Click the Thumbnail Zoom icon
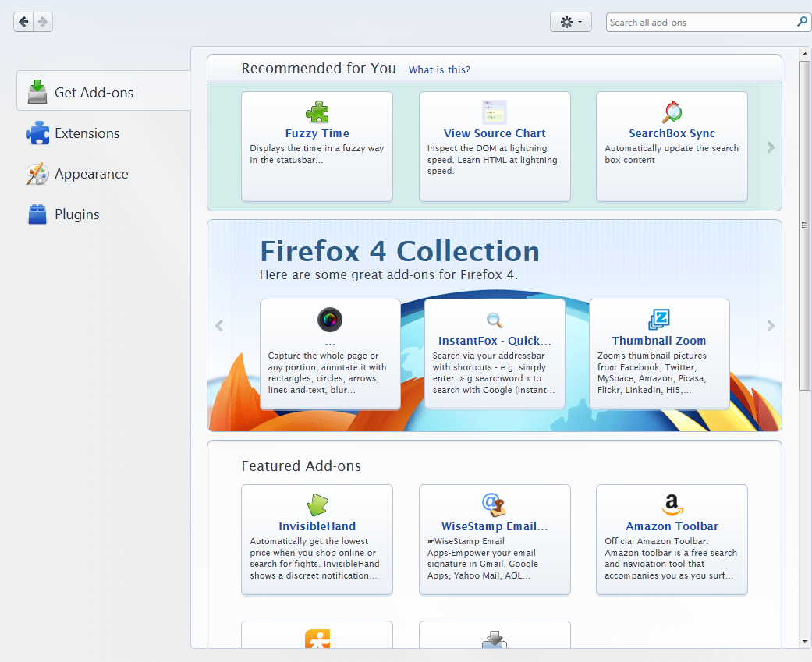Image resolution: width=812 pixels, height=662 pixels. (x=659, y=320)
